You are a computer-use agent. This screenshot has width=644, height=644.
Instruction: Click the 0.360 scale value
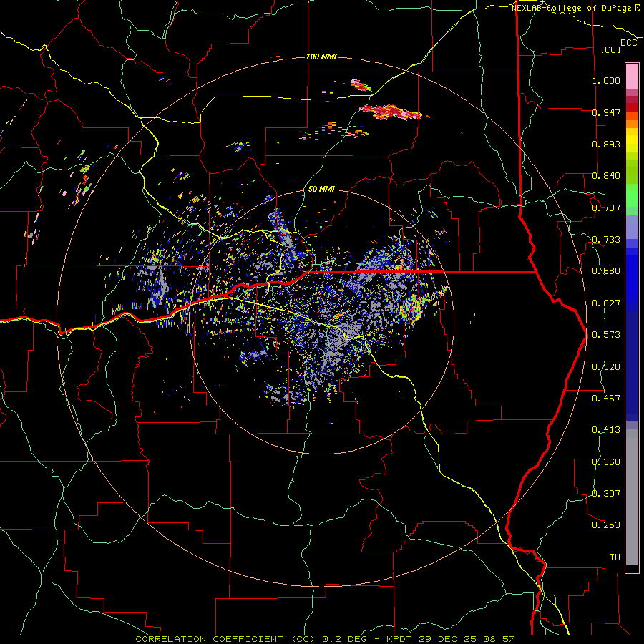click(606, 462)
